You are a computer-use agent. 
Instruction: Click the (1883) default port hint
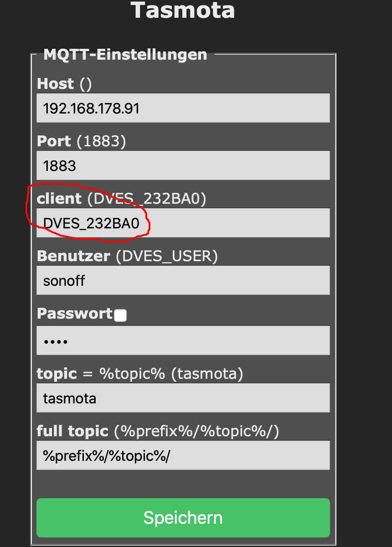[x=101, y=141]
